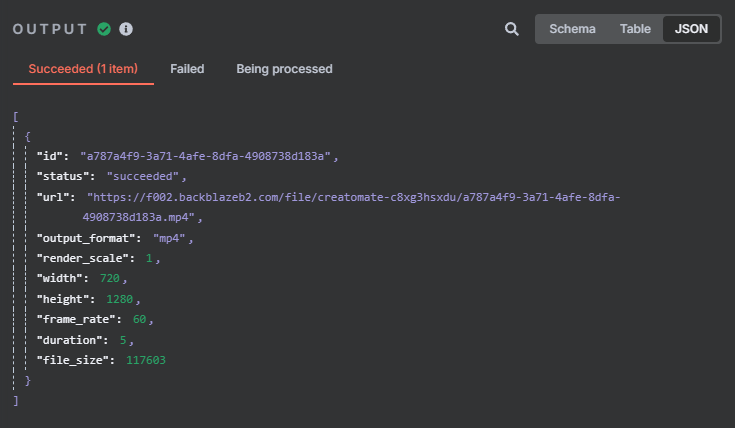The image size is (735, 428).
Task: Click the green success checkmark icon
Action: (x=104, y=29)
